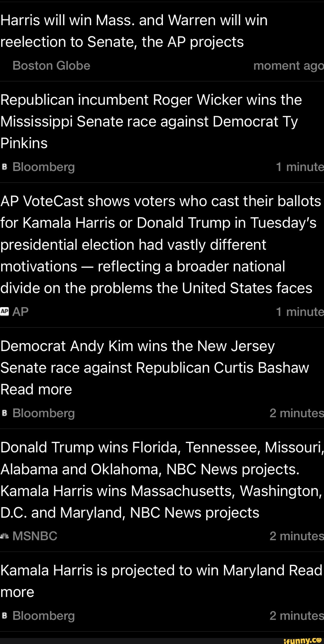Select the Bloomberg B glyph next to its label
Screen dimensions: 324x644
tap(5, 167)
